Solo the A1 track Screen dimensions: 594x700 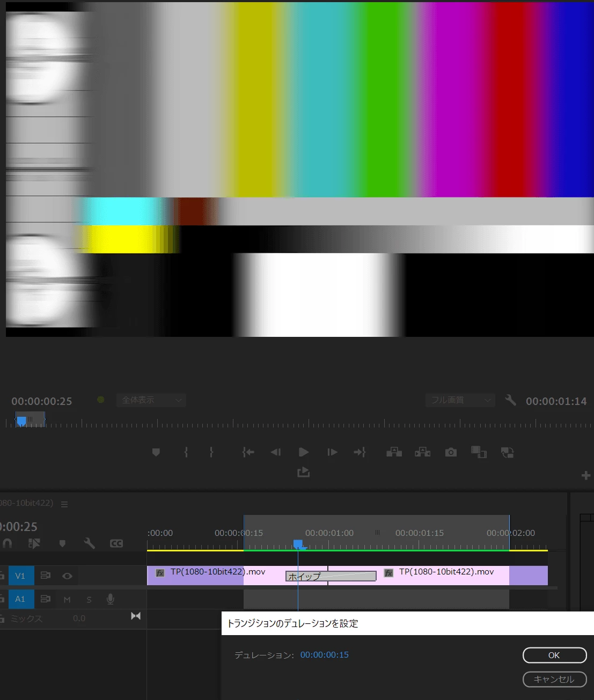tap(89, 600)
